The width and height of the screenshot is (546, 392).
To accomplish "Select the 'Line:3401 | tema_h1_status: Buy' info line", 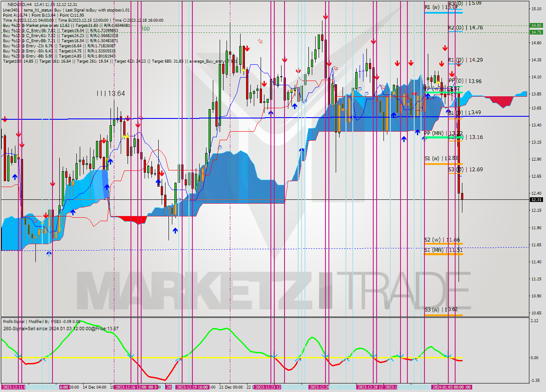I will 66,10.
